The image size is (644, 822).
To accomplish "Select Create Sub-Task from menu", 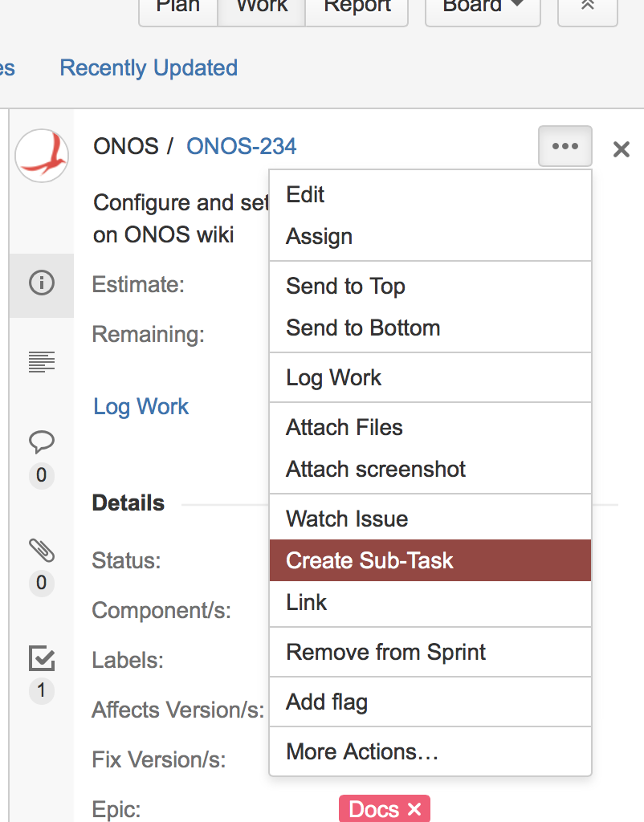I will pos(369,560).
